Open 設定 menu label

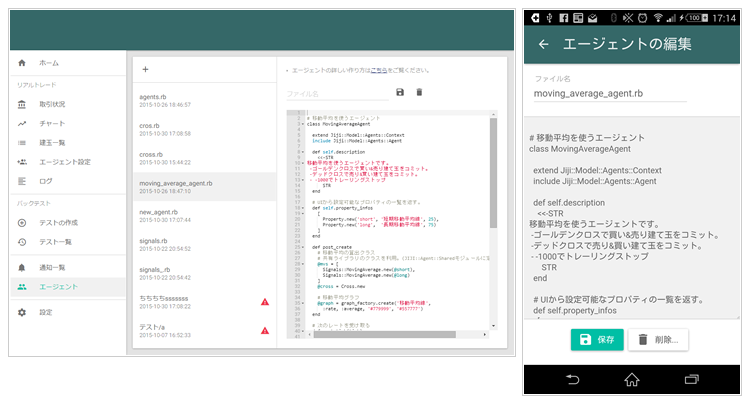click(x=46, y=312)
